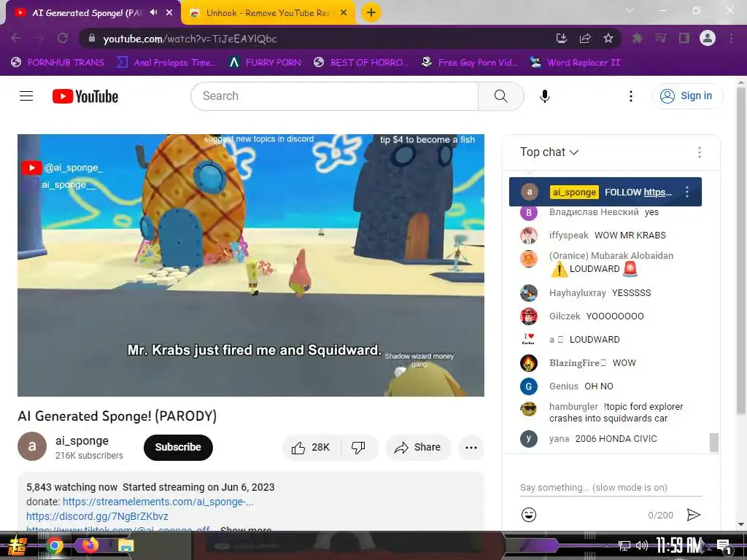Mute tab via speaker icon

click(153, 12)
